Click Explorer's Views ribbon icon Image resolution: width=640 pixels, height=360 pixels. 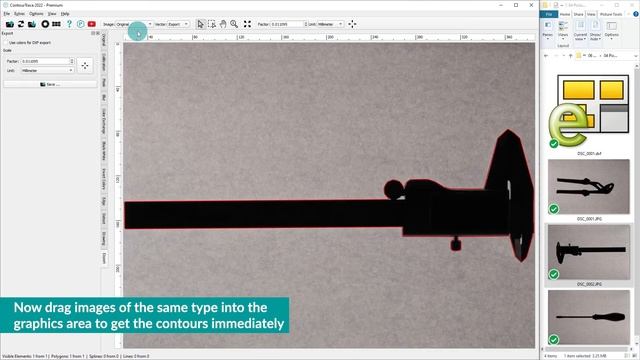[x=563, y=29]
